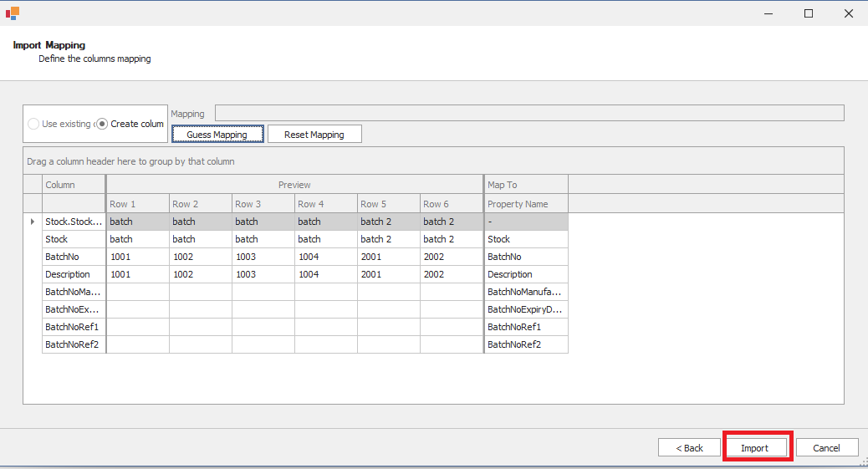Click the 2001 cell in BatchNo row

tap(389, 257)
